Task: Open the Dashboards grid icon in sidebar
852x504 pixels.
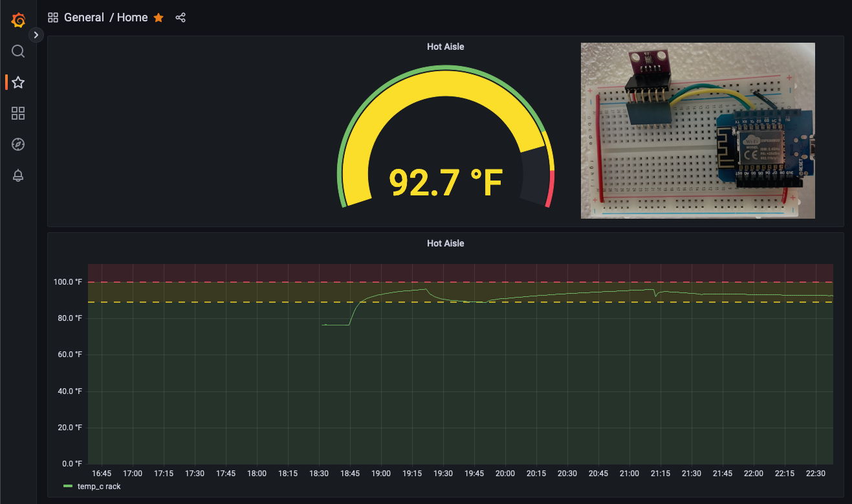Action: (x=18, y=114)
